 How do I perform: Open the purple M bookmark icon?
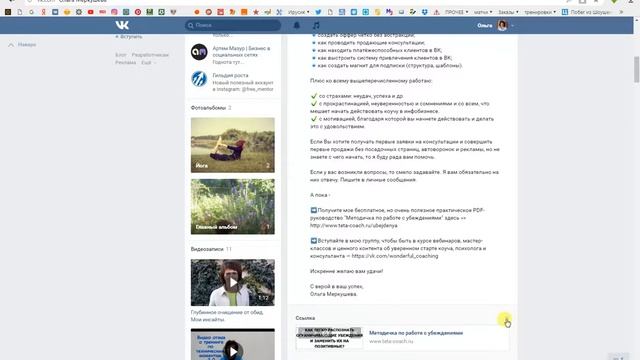coord(389,12)
